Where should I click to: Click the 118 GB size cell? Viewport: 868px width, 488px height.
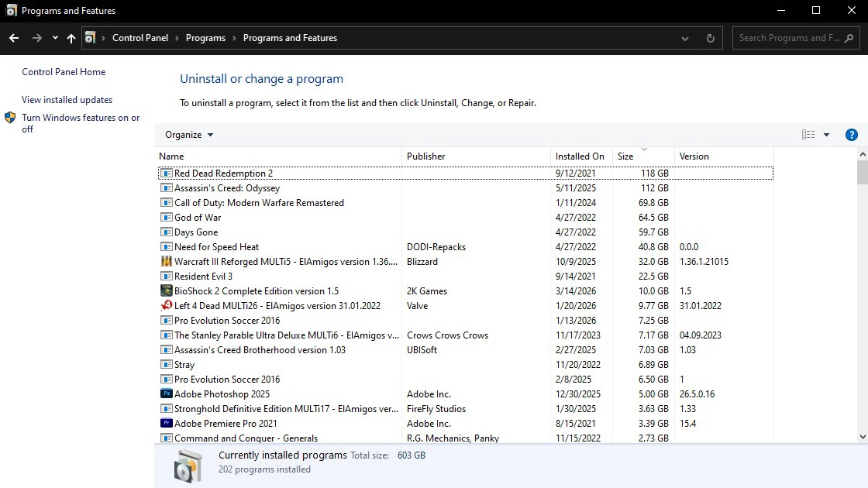655,174
